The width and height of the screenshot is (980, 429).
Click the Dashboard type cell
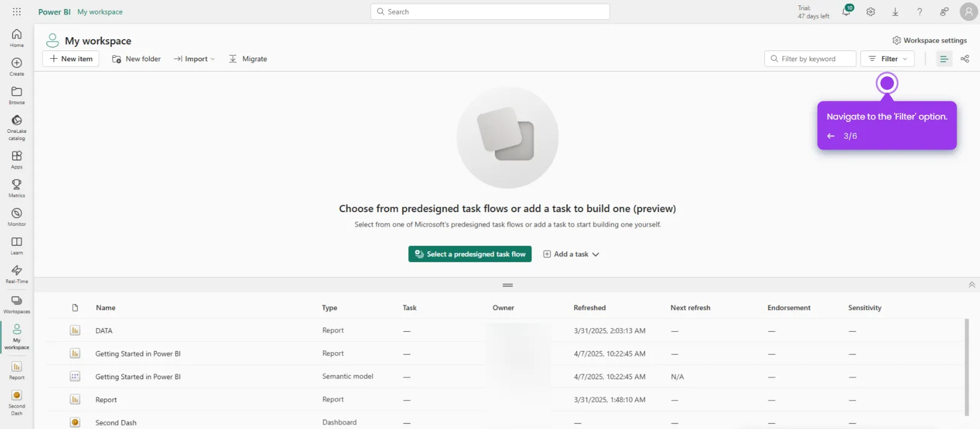point(339,422)
